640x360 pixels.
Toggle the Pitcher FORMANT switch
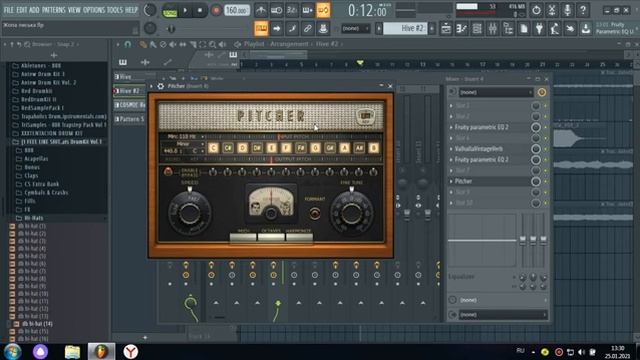click(314, 213)
